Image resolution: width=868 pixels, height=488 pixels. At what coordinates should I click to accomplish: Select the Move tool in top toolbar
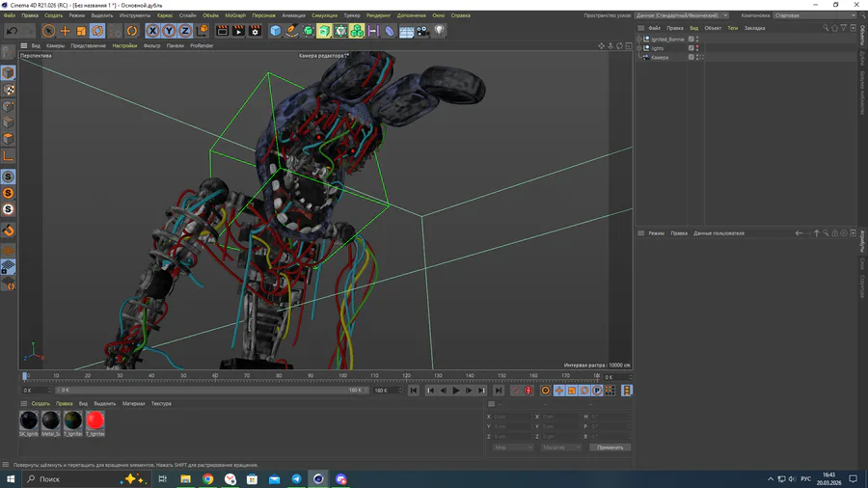point(66,31)
